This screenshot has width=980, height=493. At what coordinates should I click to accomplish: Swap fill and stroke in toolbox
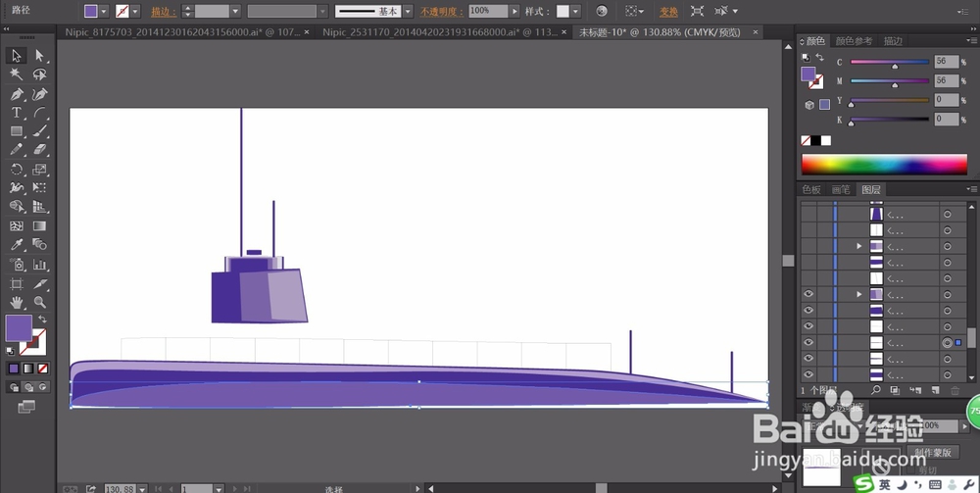[x=42, y=320]
